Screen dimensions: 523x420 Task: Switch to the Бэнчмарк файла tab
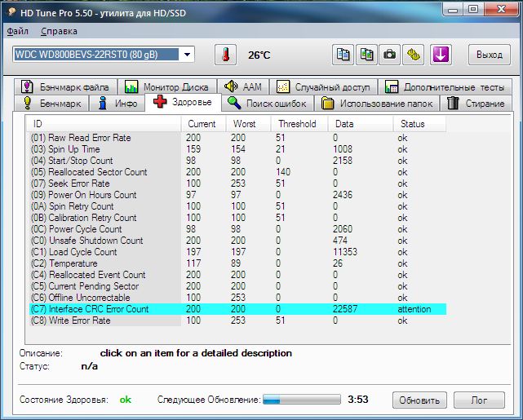[x=65, y=86]
